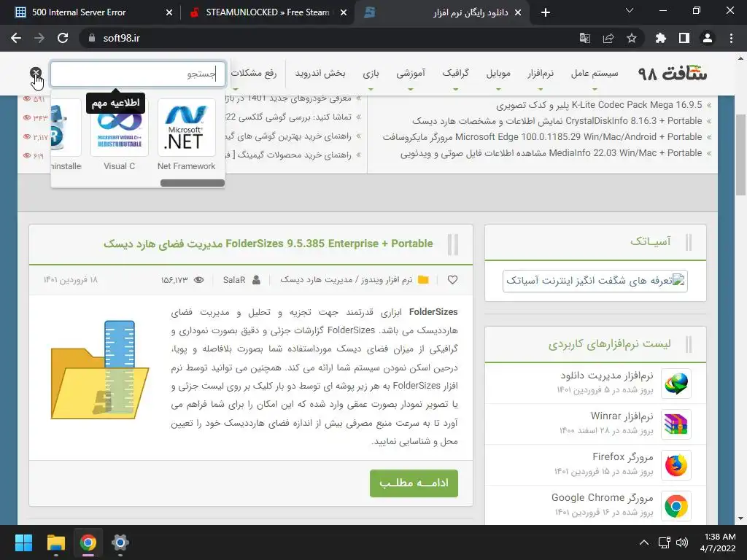Open CrystalDiskInfo 8.16.3 link
The height and width of the screenshot is (560, 747).
[x=557, y=121]
